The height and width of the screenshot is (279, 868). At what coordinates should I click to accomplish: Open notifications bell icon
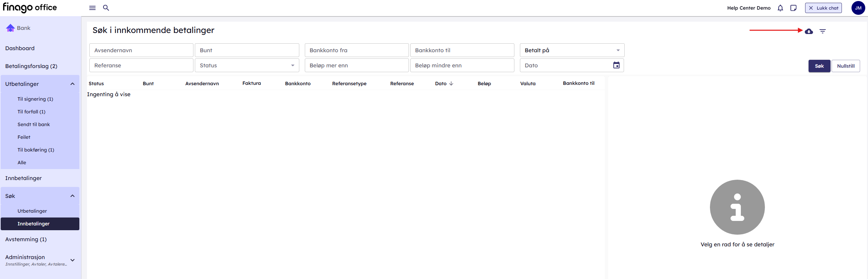point(780,8)
